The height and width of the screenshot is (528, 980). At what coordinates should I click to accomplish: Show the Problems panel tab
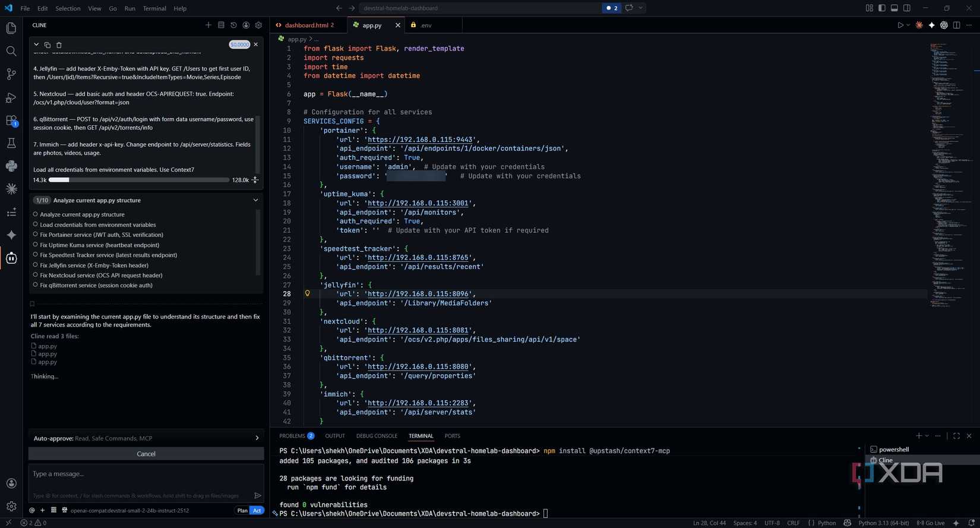point(296,436)
